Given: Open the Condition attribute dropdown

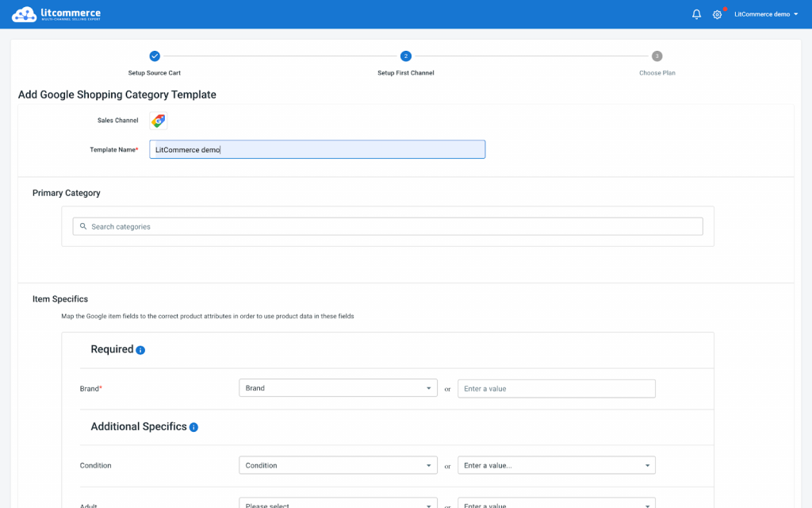Looking at the screenshot, I should click(x=338, y=465).
